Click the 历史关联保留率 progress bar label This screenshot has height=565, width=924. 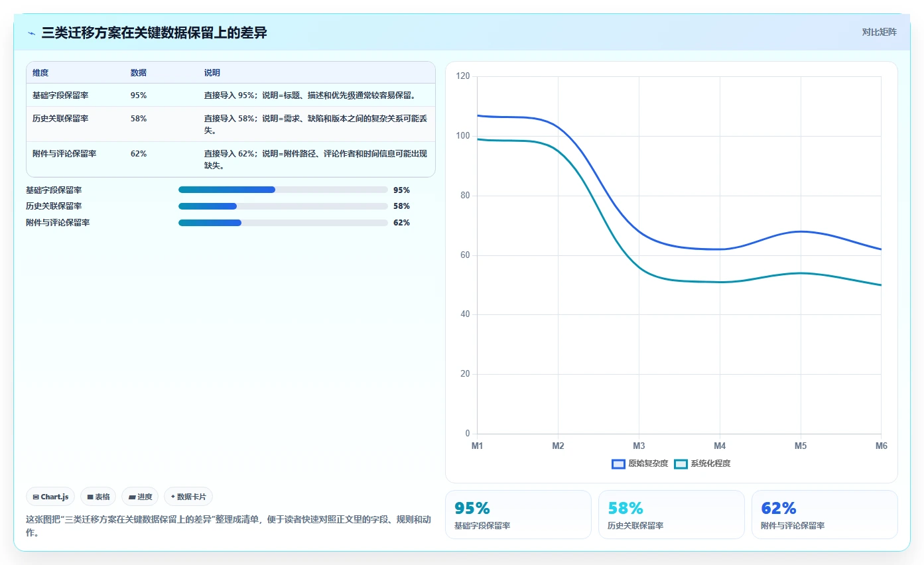[x=54, y=206]
